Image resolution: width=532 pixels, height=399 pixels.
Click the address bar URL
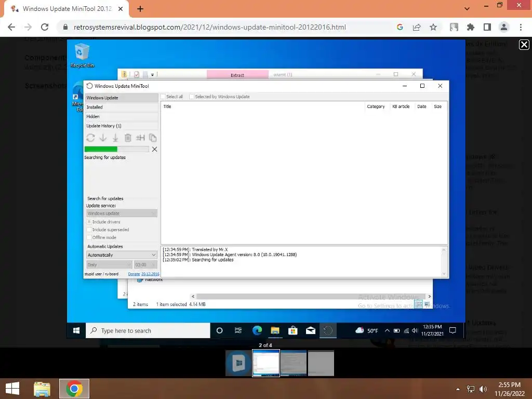[210, 27]
